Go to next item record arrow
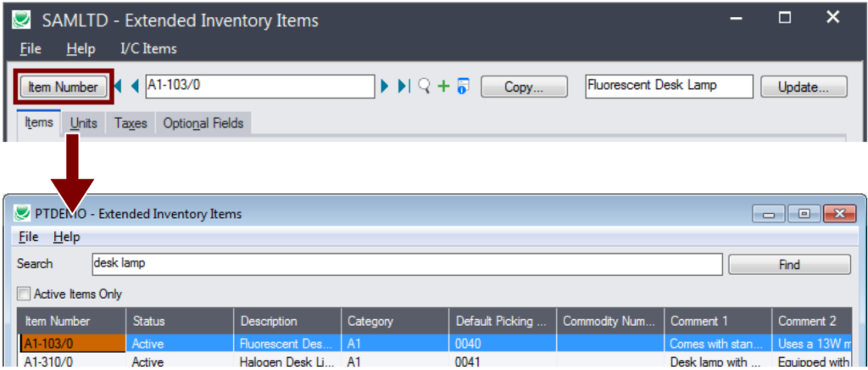The image size is (868, 370). pyautogui.click(x=385, y=87)
